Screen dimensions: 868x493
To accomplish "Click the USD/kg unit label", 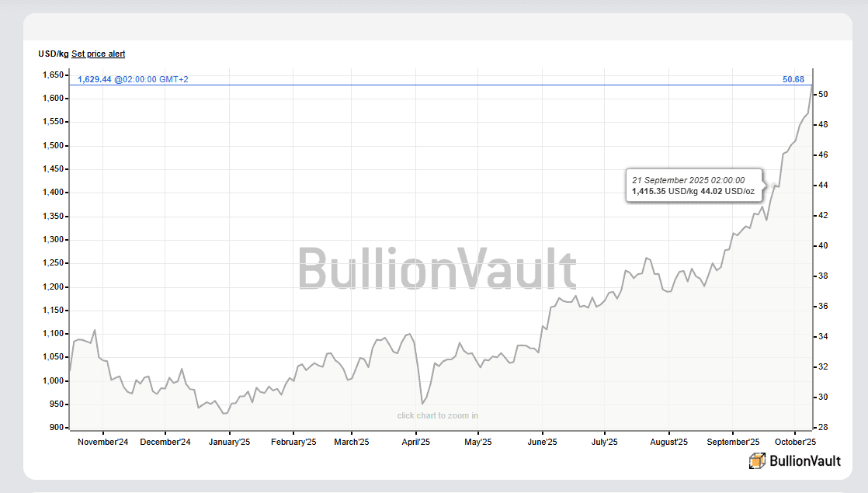I will pyautogui.click(x=53, y=54).
